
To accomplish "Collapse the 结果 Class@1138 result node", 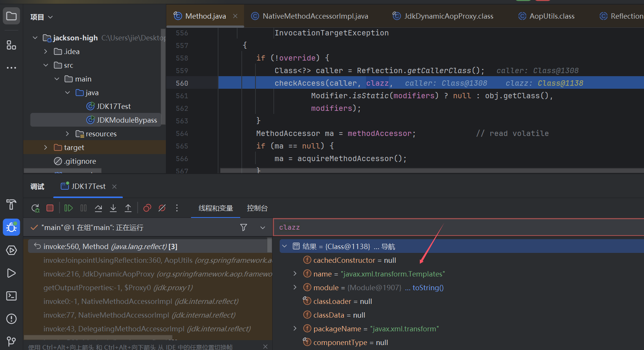I will pyautogui.click(x=284, y=246).
